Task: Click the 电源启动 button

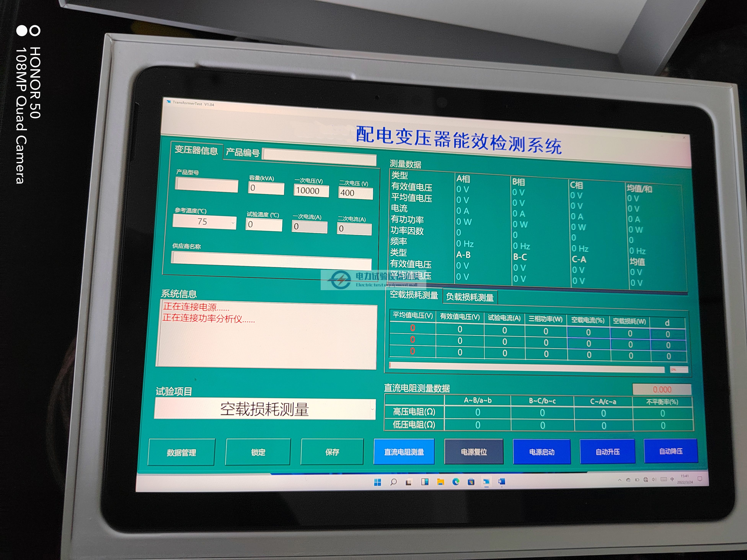Action: pos(542,452)
